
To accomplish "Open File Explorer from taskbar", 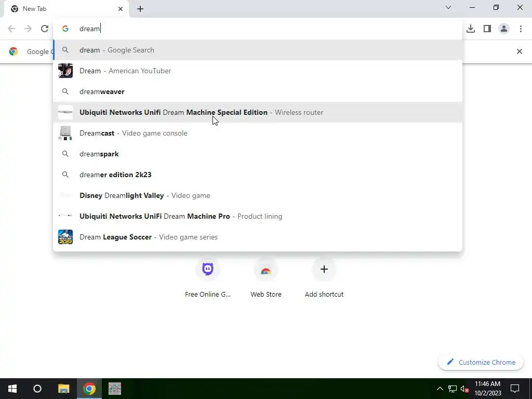I will pyautogui.click(x=63, y=389).
